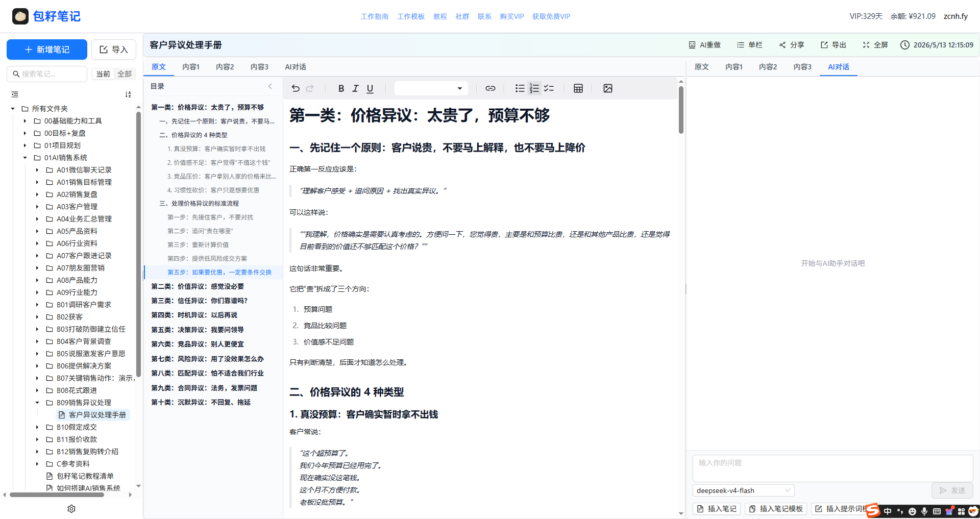The image size is (980, 519).
Task: Expand the C参考资料 folder
Action: coord(37,464)
